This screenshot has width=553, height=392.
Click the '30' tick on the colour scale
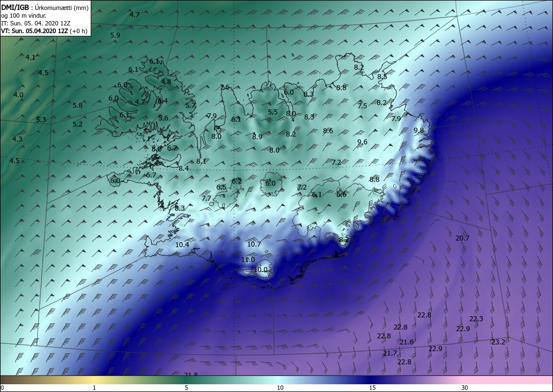click(x=465, y=388)
